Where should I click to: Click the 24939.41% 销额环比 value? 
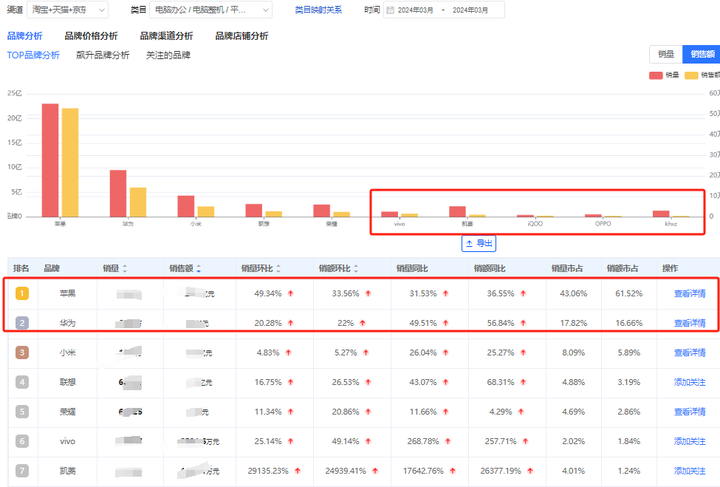345,471
